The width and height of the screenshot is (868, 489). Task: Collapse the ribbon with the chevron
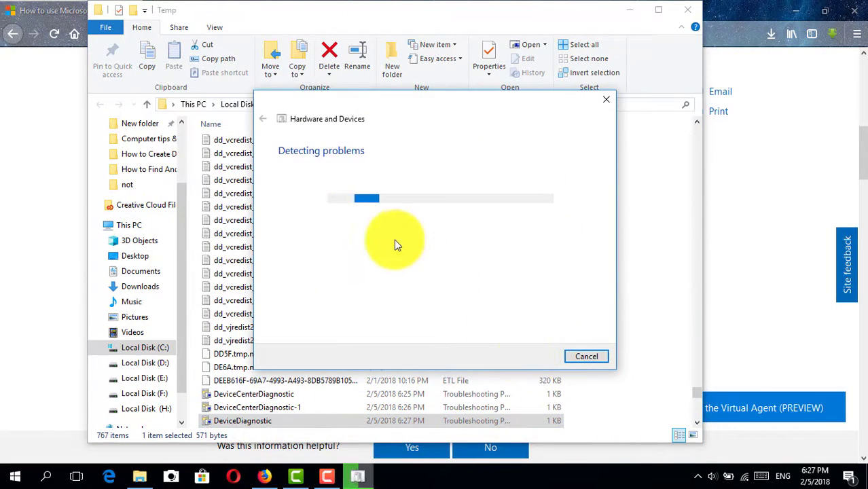681,27
